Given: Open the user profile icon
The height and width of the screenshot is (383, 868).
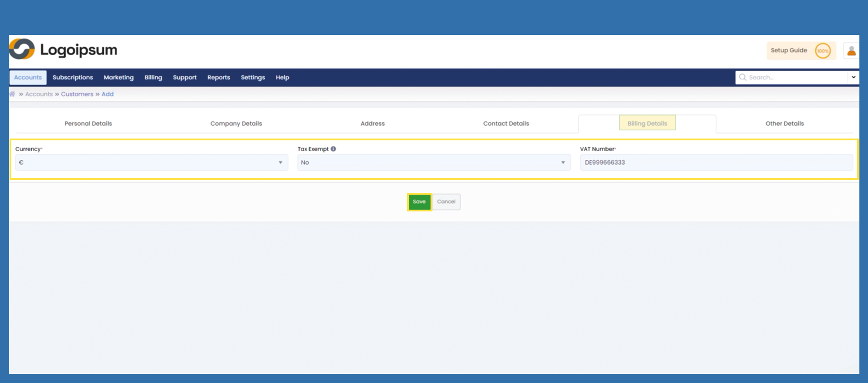Looking at the screenshot, I should (x=851, y=51).
